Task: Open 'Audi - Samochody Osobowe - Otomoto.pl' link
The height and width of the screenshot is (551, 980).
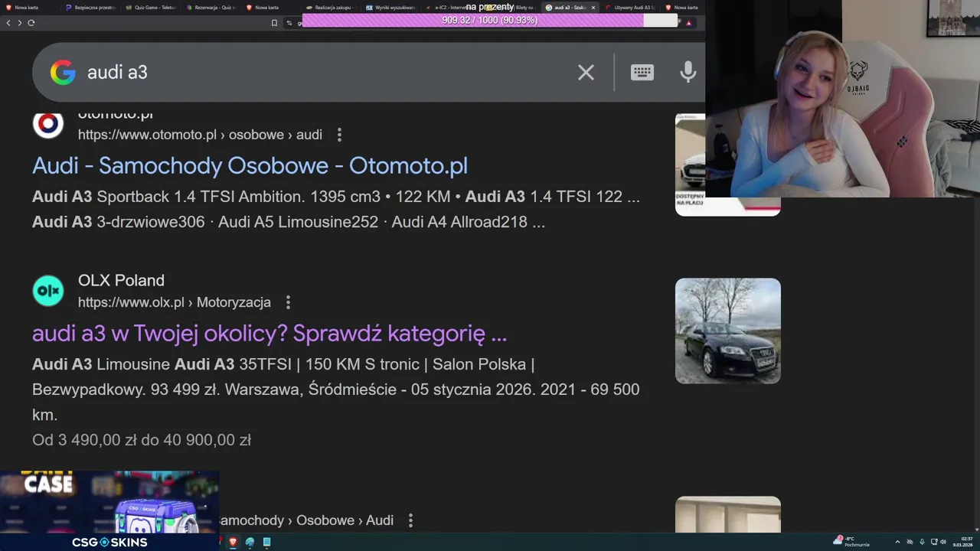Action: pos(250,165)
